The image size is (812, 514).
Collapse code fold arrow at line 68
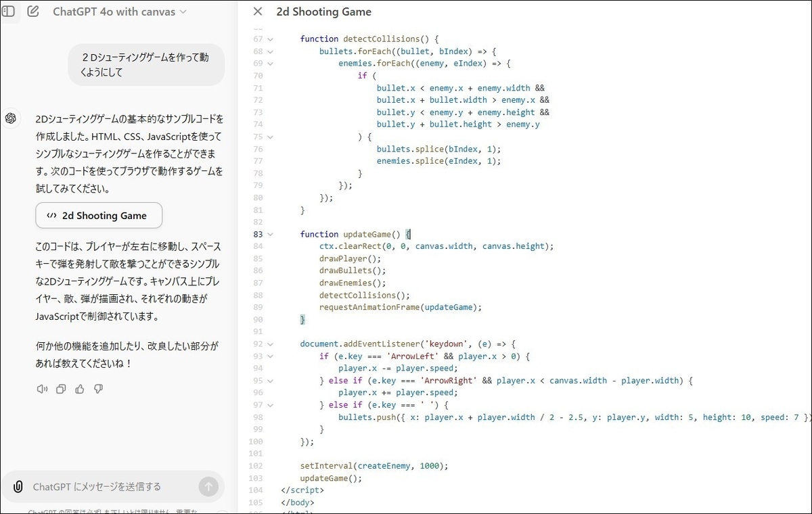(270, 51)
